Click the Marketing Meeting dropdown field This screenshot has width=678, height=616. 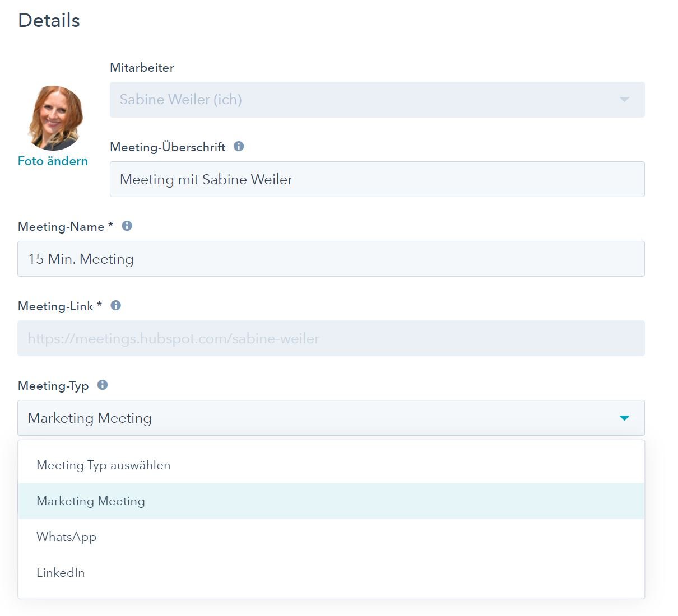coord(331,418)
